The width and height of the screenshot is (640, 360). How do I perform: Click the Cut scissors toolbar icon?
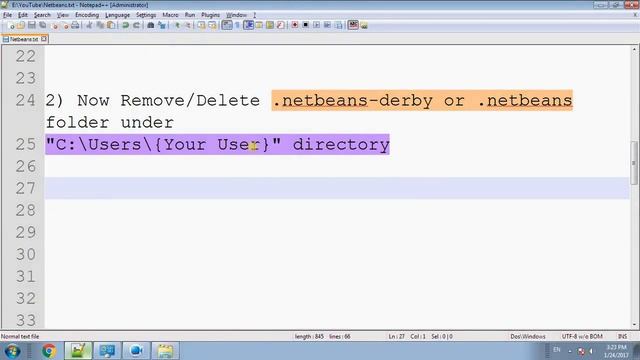(x=89, y=25)
